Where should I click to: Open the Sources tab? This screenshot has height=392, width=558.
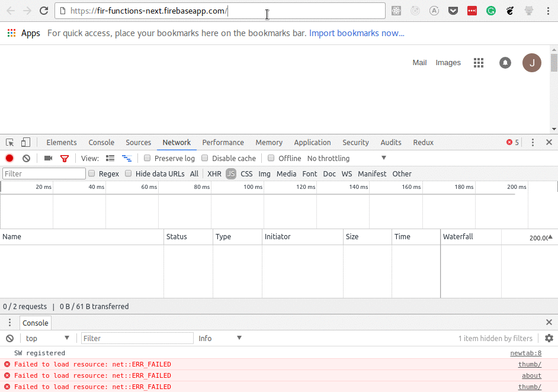(139, 142)
